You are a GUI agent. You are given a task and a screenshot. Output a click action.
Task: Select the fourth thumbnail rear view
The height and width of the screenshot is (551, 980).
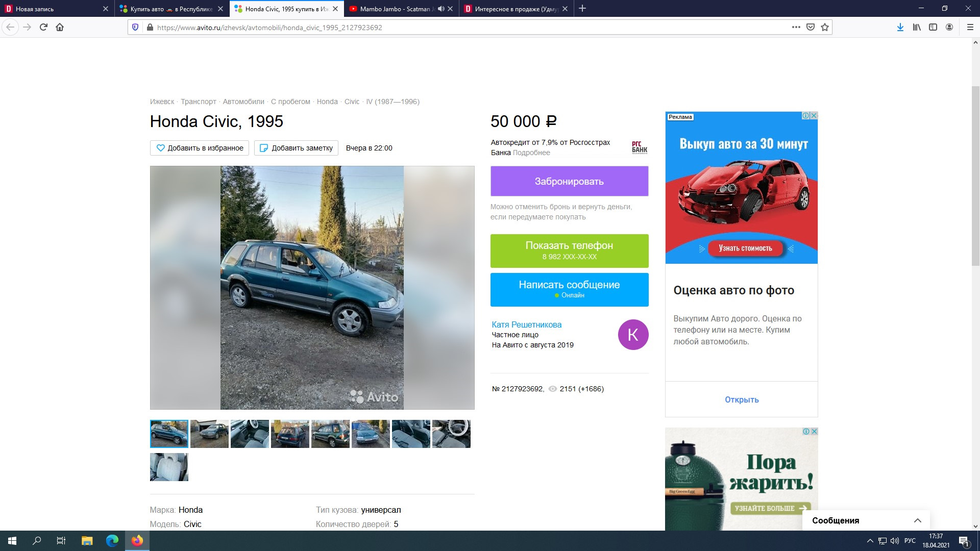(x=290, y=434)
